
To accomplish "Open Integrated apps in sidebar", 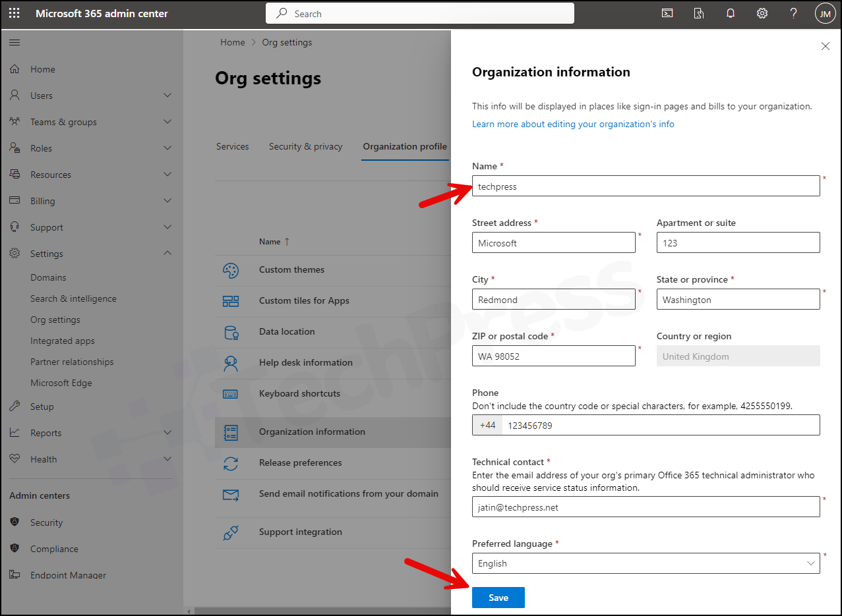I will (63, 341).
